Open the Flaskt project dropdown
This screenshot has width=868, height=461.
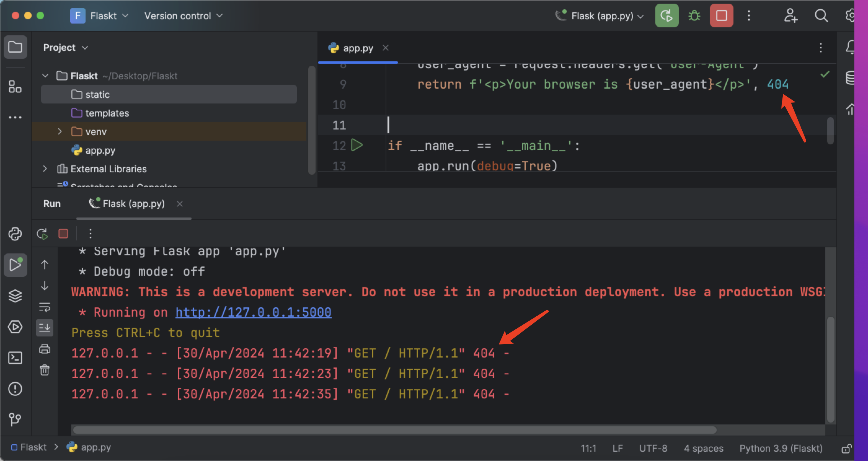[x=100, y=15]
